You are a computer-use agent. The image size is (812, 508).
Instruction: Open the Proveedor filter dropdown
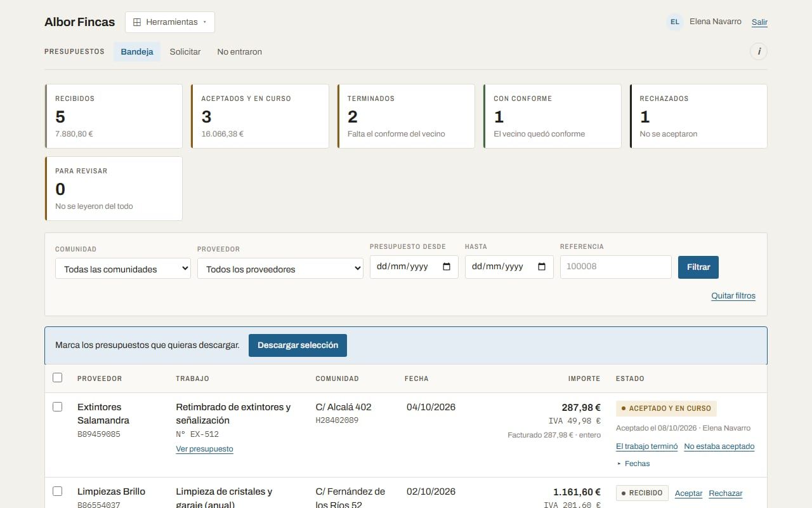pyautogui.click(x=280, y=269)
